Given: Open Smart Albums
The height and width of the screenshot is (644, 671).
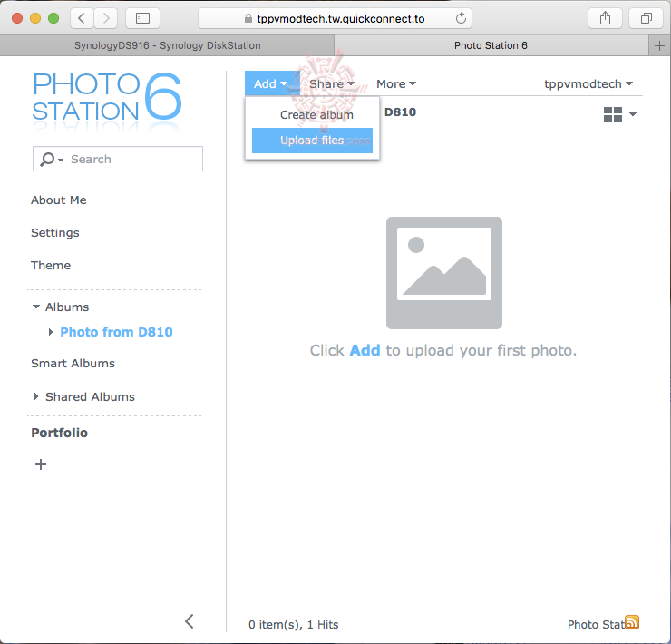Looking at the screenshot, I should point(73,363).
